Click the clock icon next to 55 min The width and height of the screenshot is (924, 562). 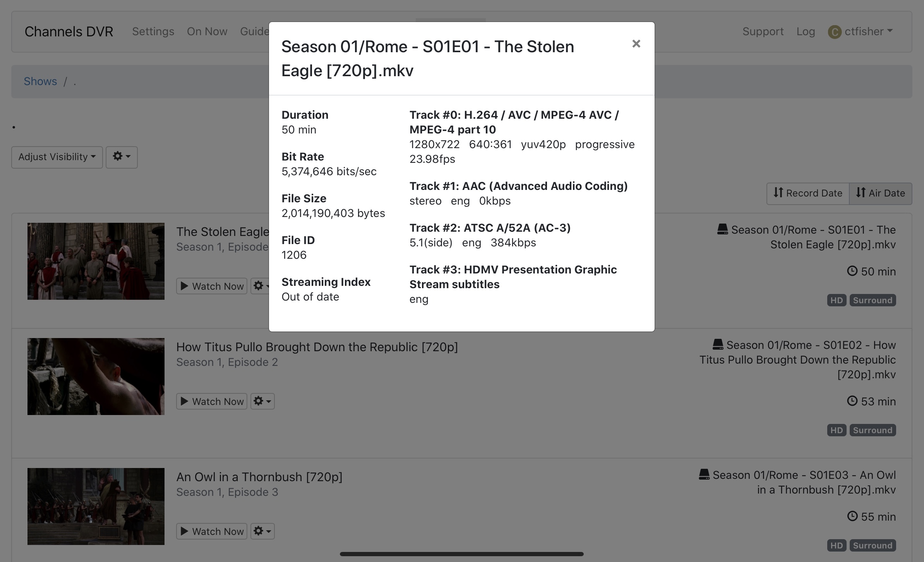tap(852, 516)
